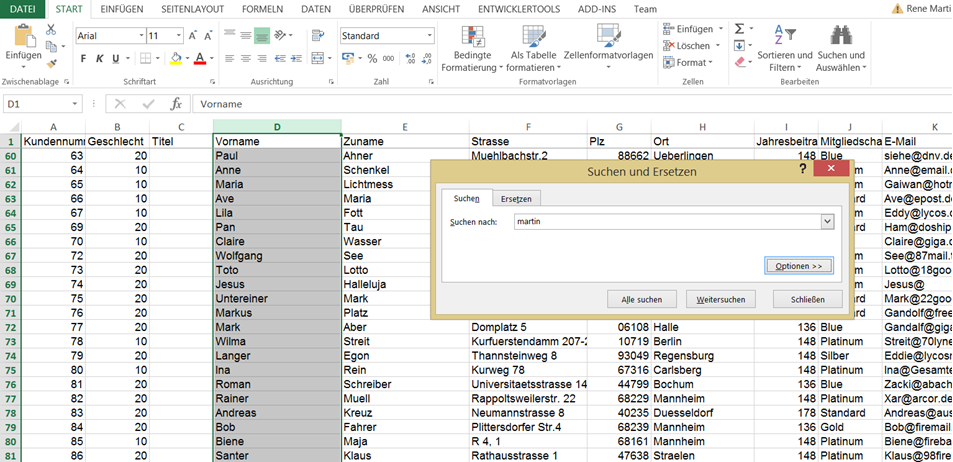Open the Standard number format dropdown
953x462 pixels.
click(430, 35)
